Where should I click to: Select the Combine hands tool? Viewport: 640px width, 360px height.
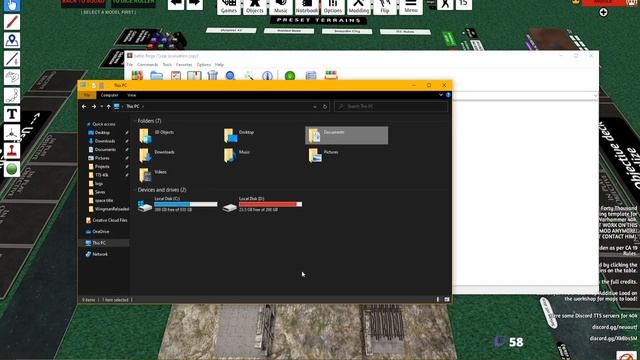coord(12,77)
